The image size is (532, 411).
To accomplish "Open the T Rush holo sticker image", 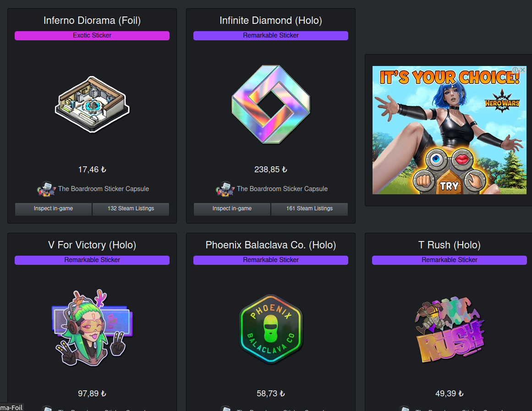I will click(450, 330).
